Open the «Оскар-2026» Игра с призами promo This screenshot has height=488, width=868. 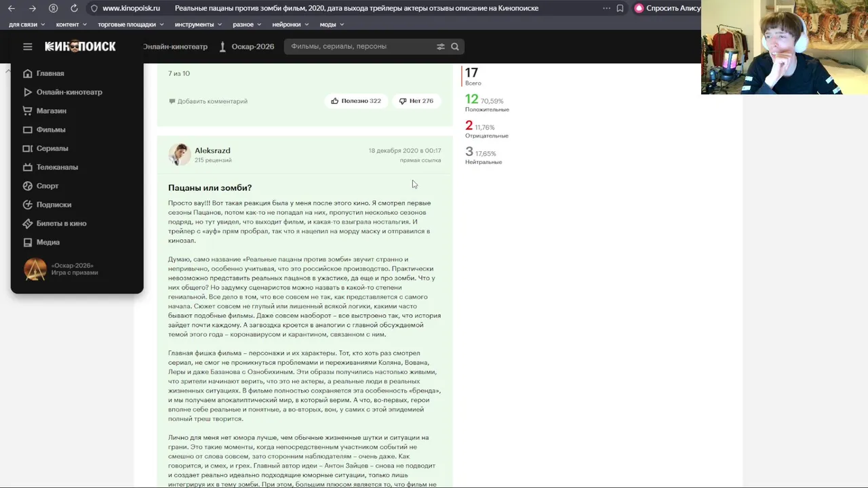click(75, 269)
